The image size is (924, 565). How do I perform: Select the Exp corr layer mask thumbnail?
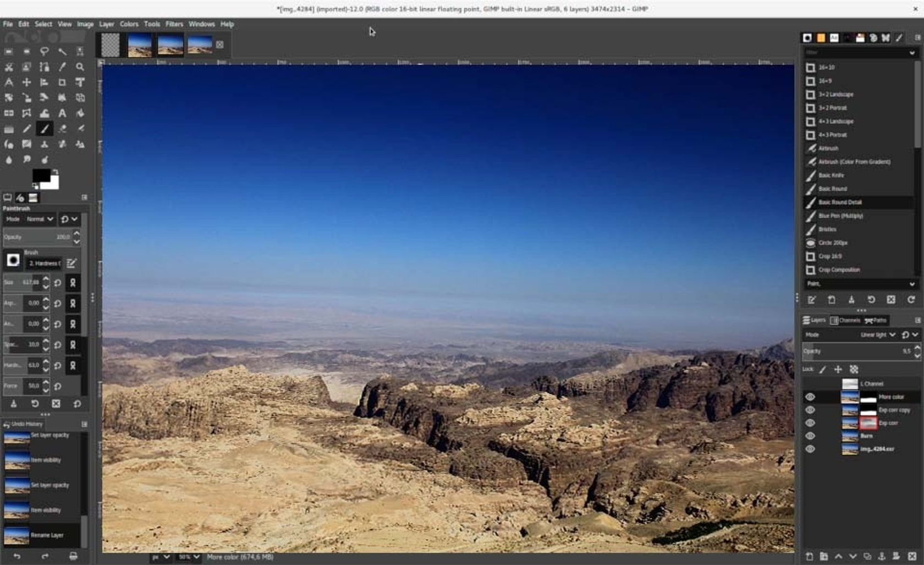coord(868,423)
